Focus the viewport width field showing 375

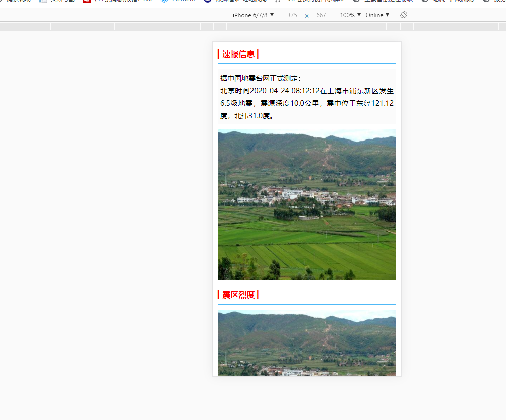pyautogui.click(x=292, y=15)
